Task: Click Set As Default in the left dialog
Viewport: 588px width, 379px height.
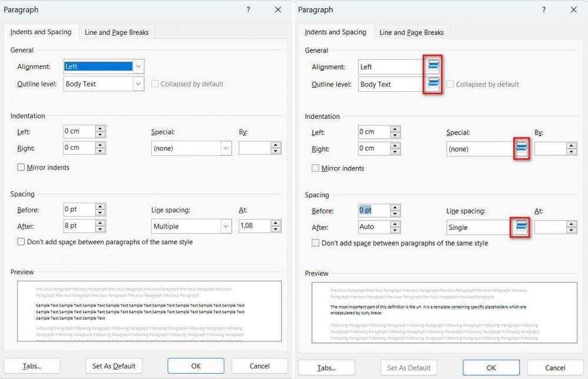Action: coord(114,366)
